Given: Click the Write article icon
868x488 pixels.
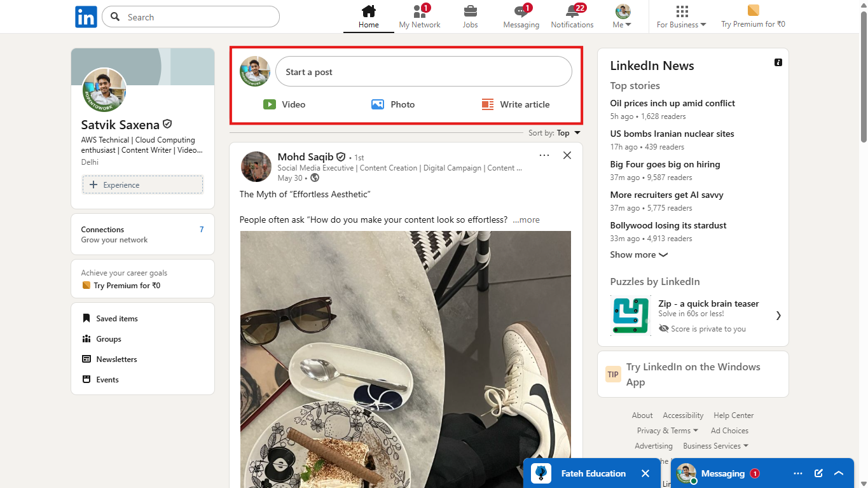Looking at the screenshot, I should point(487,104).
